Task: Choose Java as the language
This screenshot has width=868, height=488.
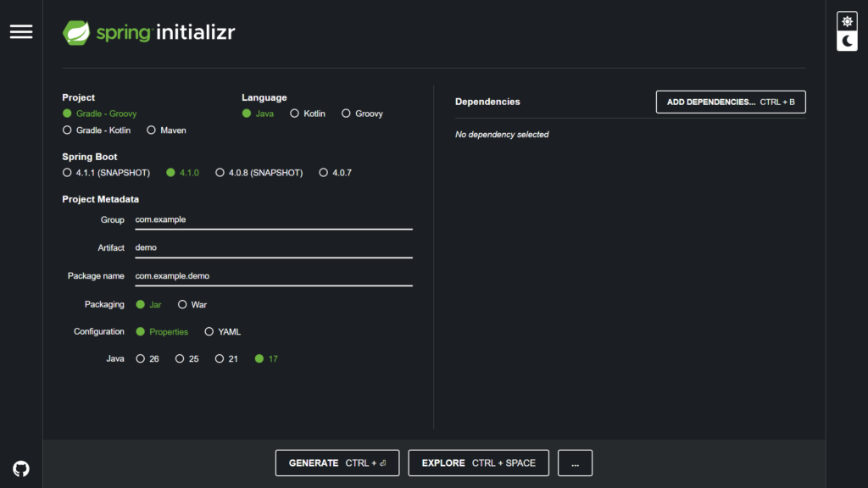Action: (x=258, y=114)
